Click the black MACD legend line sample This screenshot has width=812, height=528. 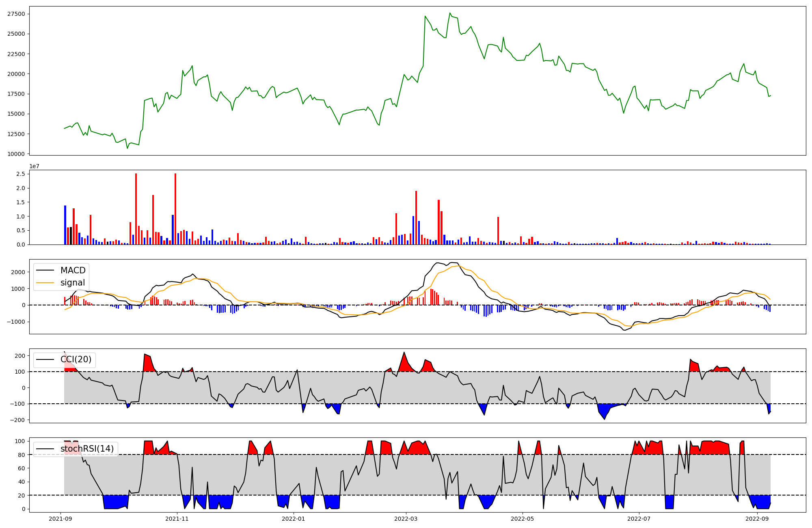tap(45, 270)
